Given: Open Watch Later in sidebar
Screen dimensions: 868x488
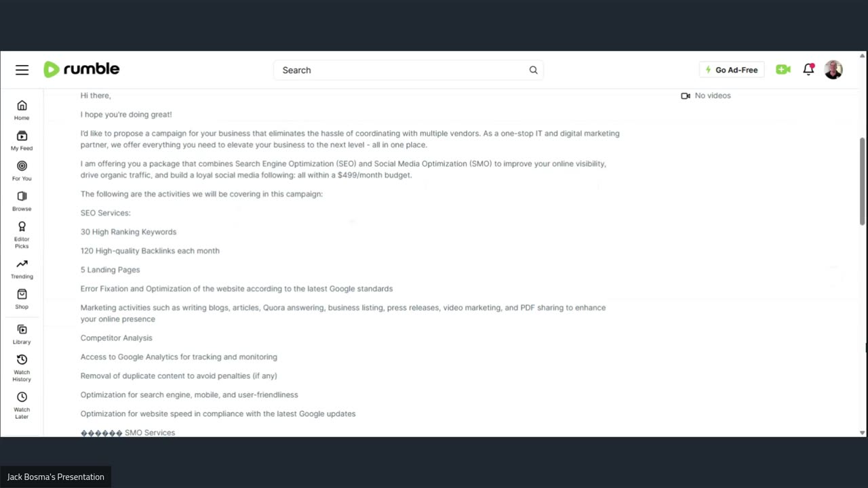Looking at the screenshot, I should coord(22,405).
